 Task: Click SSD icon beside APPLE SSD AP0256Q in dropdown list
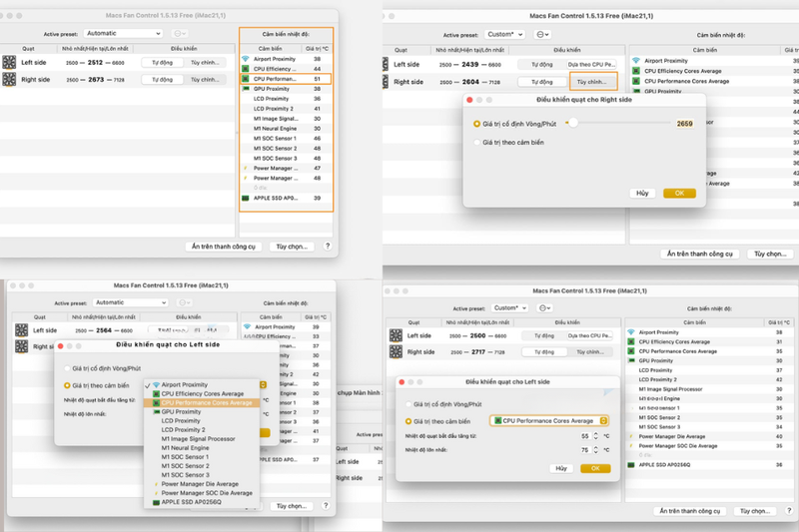[156, 502]
